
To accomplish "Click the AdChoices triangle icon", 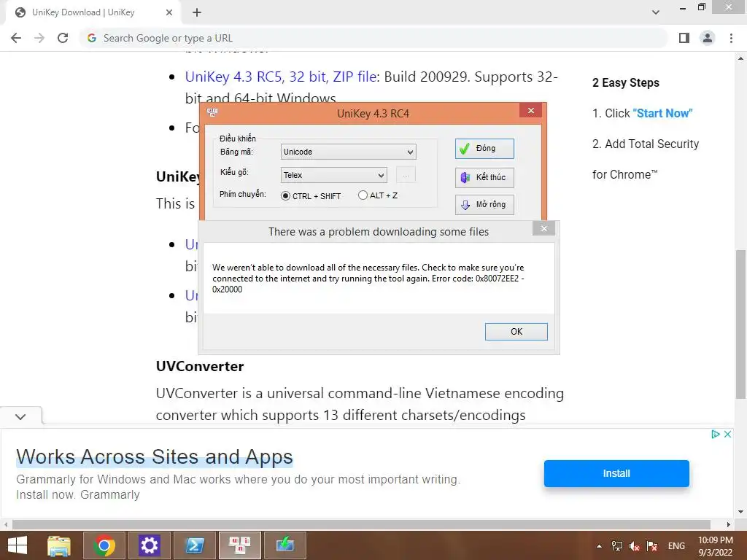I will tap(715, 434).
